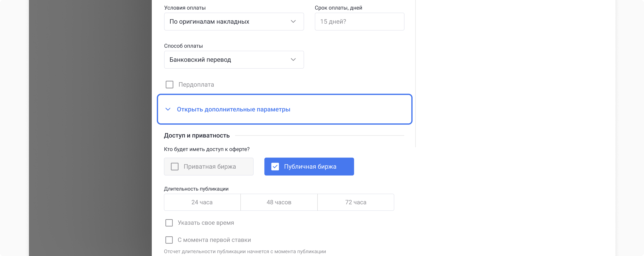Click the Публичная биржа button
The height and width of the screenshot is (256, 644).
(x=310, y=166)
